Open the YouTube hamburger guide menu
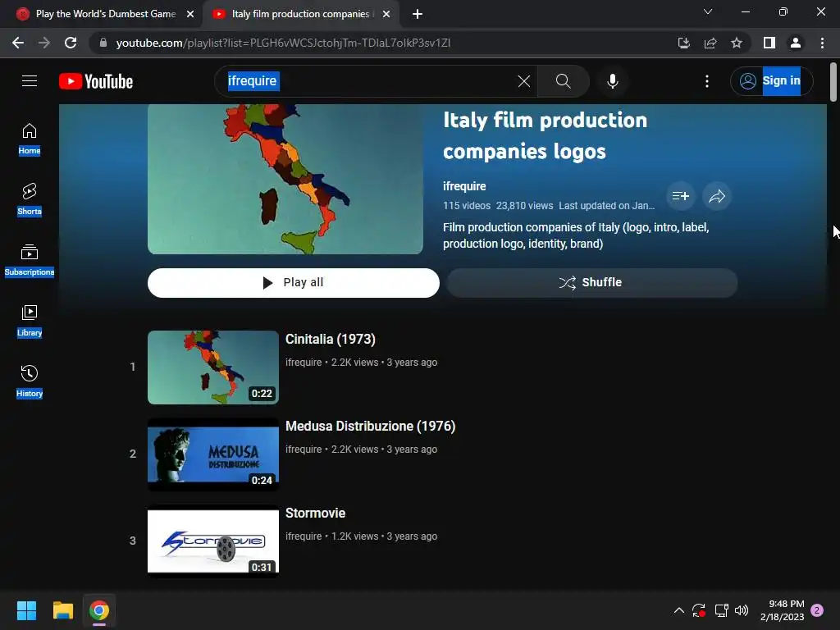840x630 pixels. (x=30, y=81)
